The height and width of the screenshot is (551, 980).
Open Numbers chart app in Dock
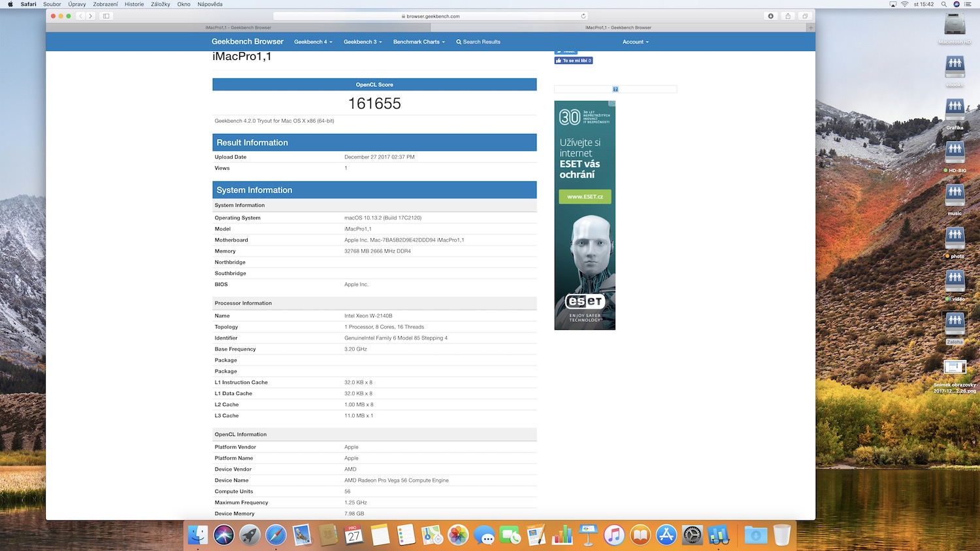[562, 535]
